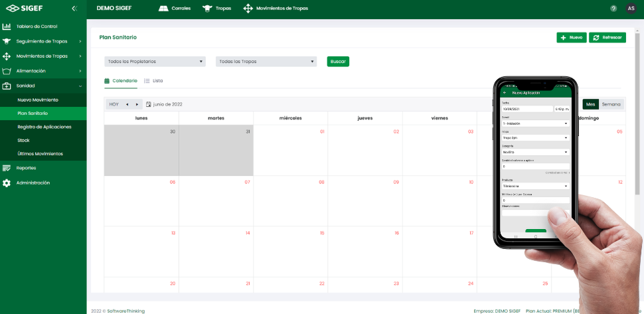This screenshot has height=314, width=644.
Task: Collapse the sidebar with double chevron icon
Action: [x=74, y=9]
